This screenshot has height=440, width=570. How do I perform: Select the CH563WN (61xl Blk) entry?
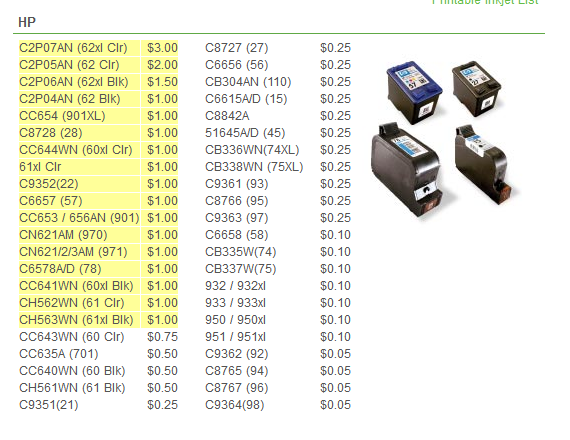click(x=76, y=320)
